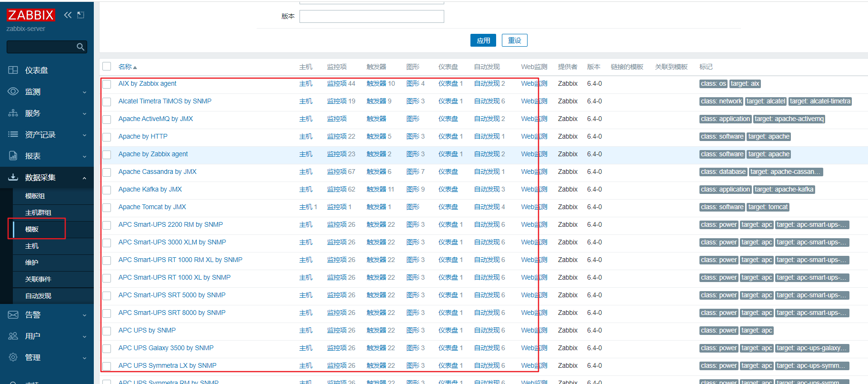Open Apache by HTTP template link
Viewport: 868px width, 384px height.
pos(143,136)
